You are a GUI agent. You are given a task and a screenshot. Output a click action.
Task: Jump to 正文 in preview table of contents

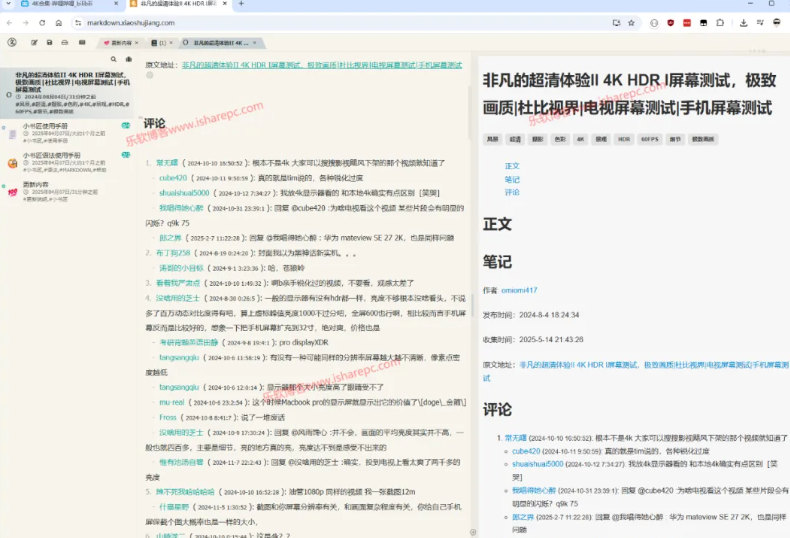tap(512, 166)
